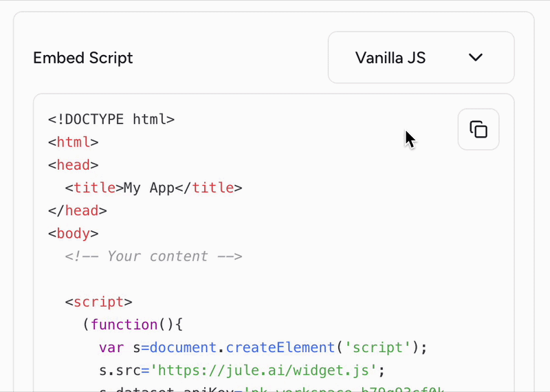The image size is (550, 392).
Task: Click the '<!DOCTYPE html>' code line
Action: click(x=111, y=120)
